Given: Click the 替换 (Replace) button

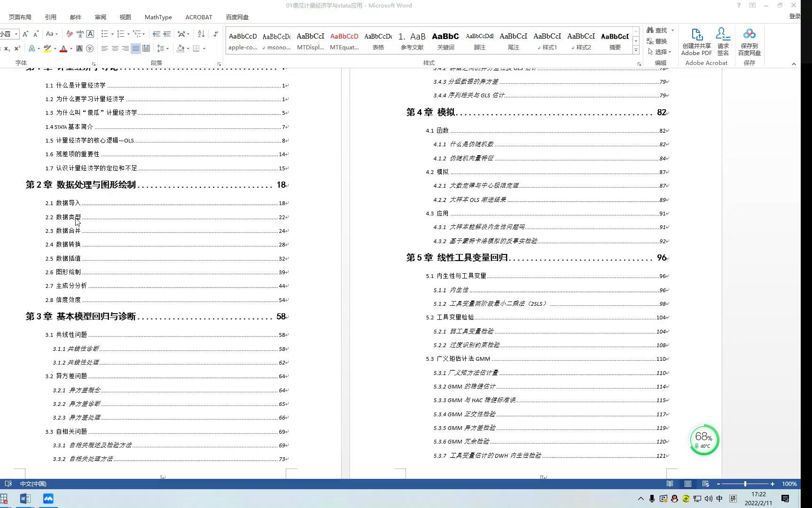Looking at the screenshot, I should 657,41.
